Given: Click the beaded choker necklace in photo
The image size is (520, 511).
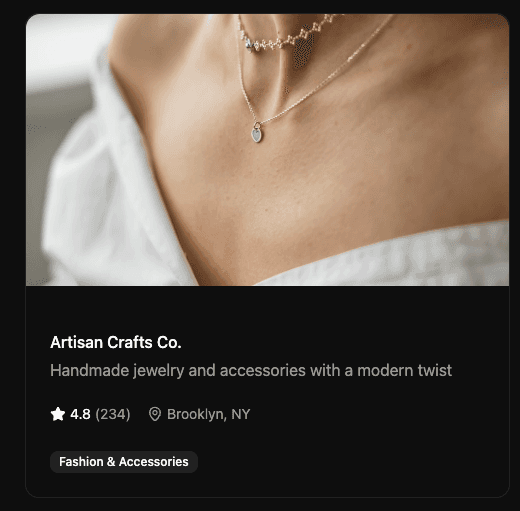Looking at the screenshot, I should [x=288, y=36].
